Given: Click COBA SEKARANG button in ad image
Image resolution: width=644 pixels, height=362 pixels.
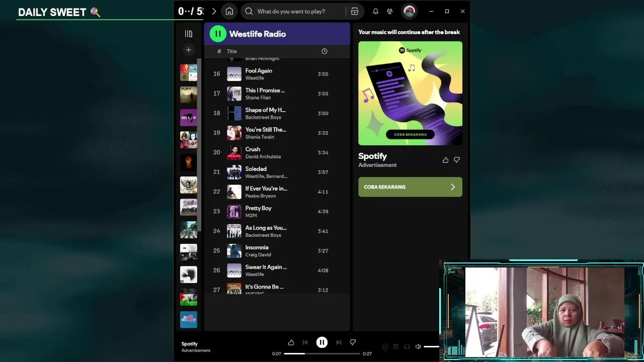Looking at the screenshot, I should 410,134.
